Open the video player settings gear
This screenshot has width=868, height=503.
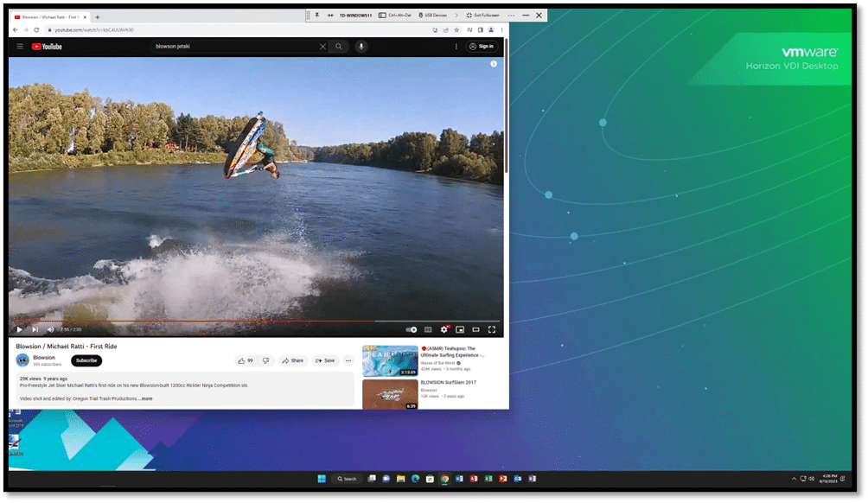444,330
